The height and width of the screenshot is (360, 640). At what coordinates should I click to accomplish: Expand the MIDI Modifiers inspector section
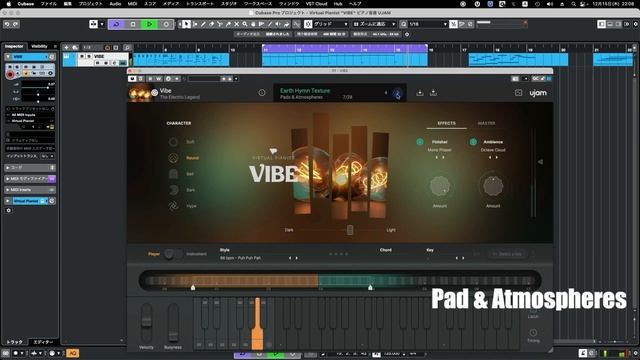tap(30, 179)
